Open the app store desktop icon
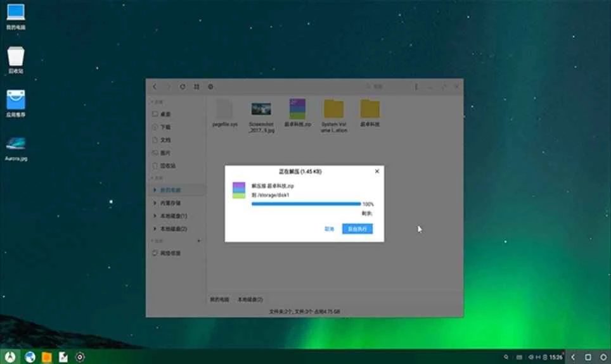This screenshot has width=611, height=364. click(x=16, y=103)
